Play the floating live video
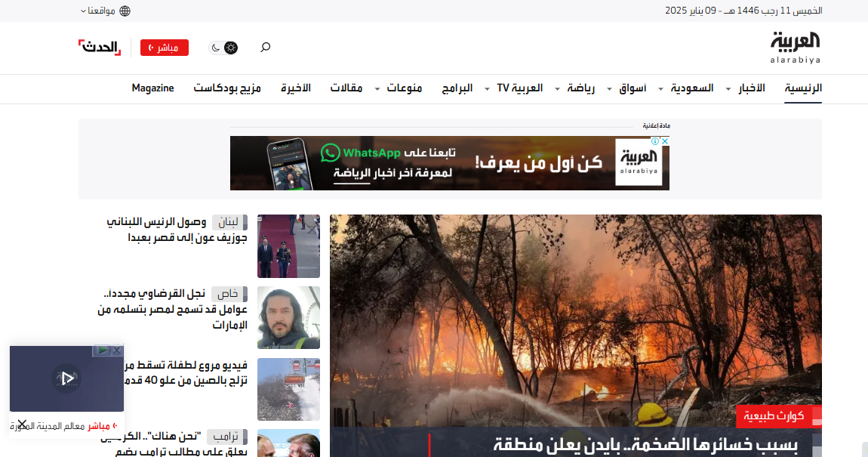868x457 pixels. pos(66,379)
